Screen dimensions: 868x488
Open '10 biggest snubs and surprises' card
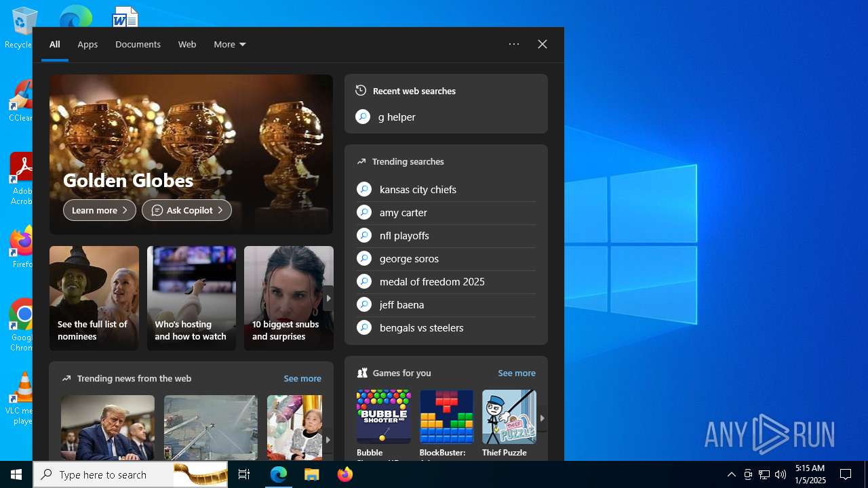(x=289, y=298)
